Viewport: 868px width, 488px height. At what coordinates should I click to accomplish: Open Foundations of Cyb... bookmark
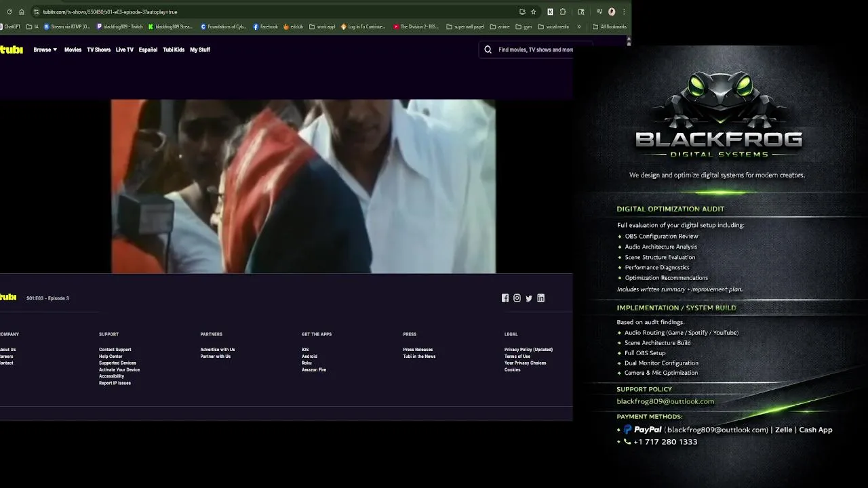coord(224,27)
